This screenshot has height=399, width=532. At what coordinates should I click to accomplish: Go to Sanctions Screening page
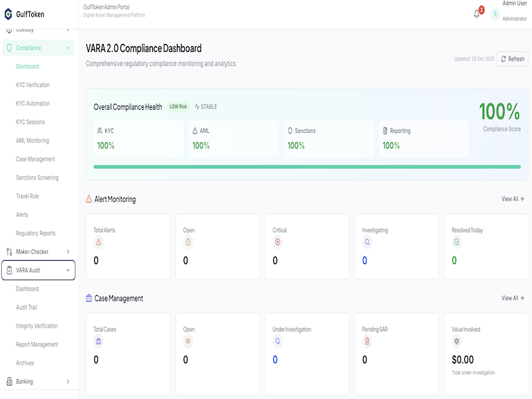click(x=37, y=178)
